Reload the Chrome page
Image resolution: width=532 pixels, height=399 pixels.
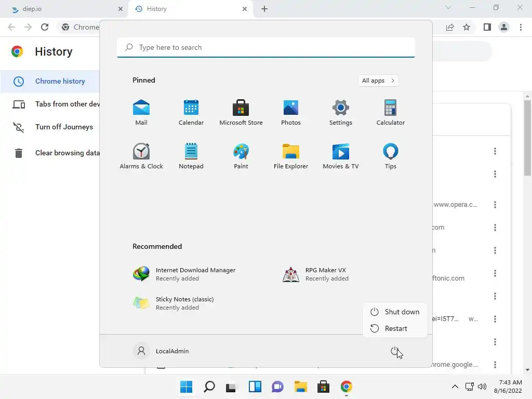point(45,27)
